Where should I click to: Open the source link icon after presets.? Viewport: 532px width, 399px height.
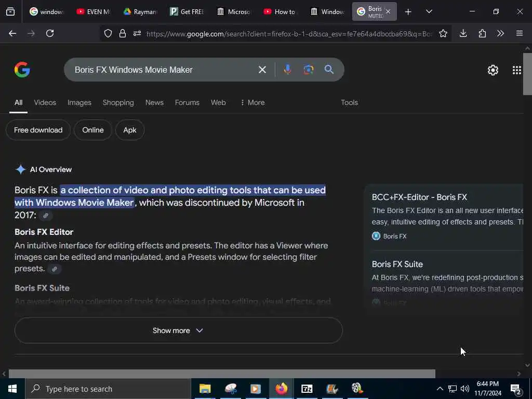point(54,269)
